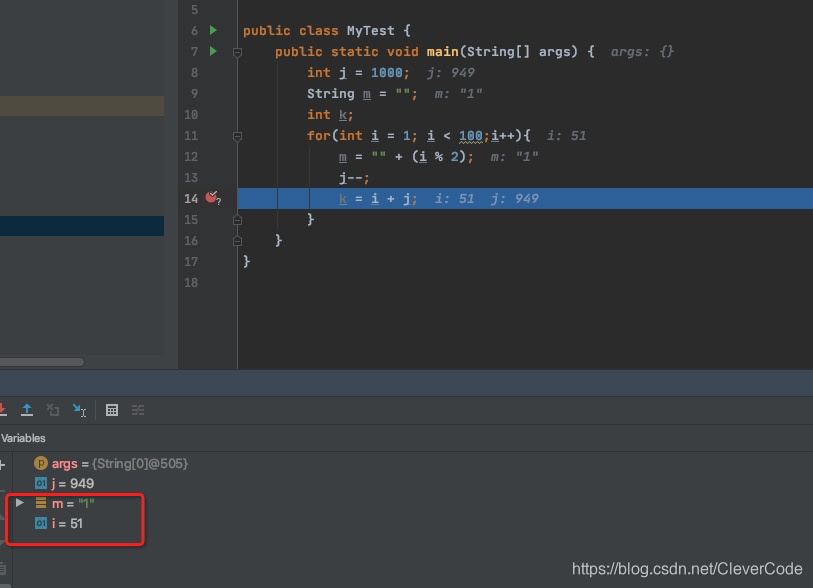Collapse the for loop fold marker on line 11
Viewport: 813px width, 588px height.
coord(237,136)
